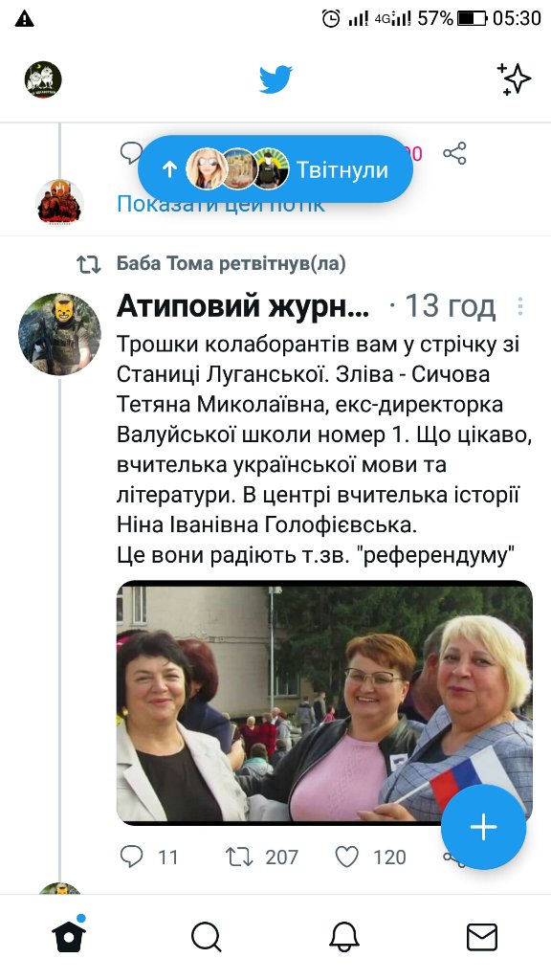This screenshot has width=551, height=980.
Task: Switch timeline mode with sparkle icon
Action: pos(514,79)
